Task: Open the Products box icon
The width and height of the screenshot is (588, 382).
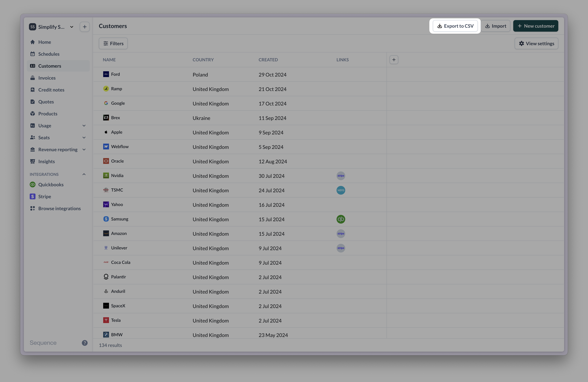Action: pos(33,114)
